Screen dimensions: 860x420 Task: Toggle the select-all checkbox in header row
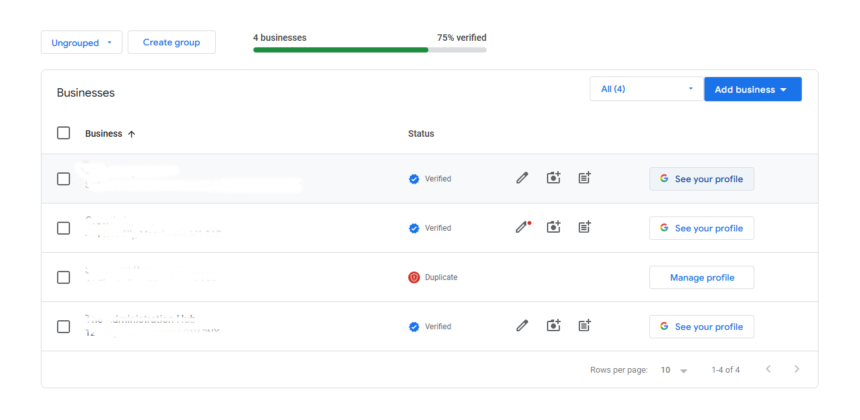64,133
